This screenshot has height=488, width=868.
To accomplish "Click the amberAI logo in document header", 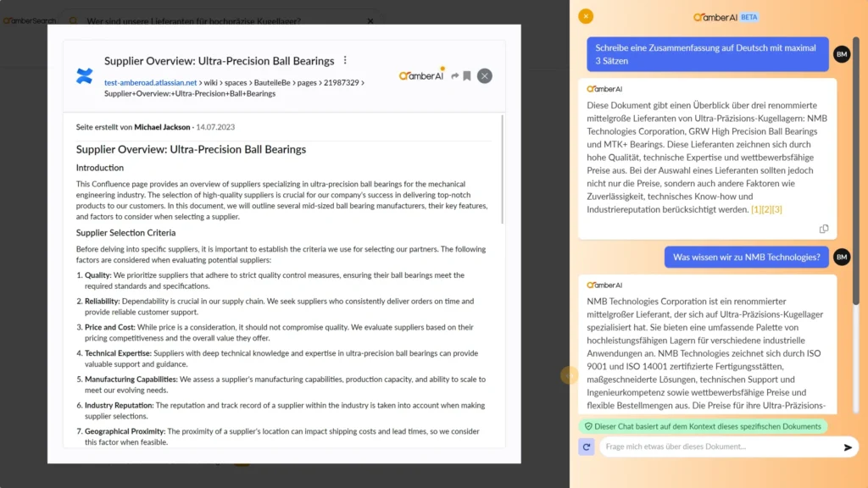I will (421, 75).
